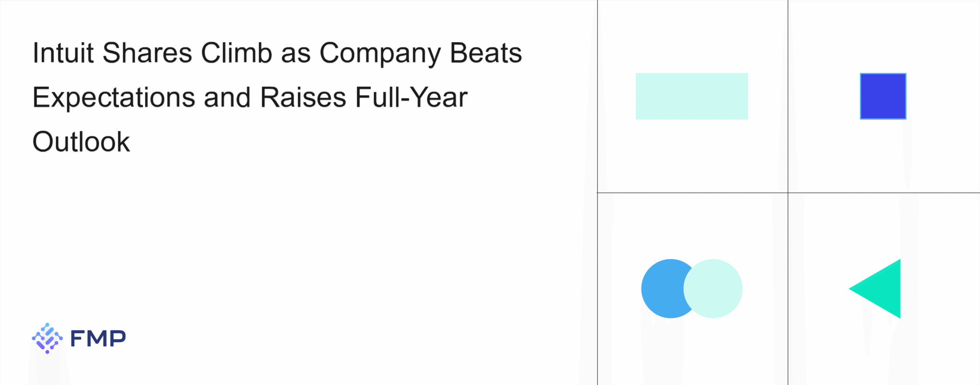
Task: Click the FMP diamond logo icon
Action: tap(47, 338)
